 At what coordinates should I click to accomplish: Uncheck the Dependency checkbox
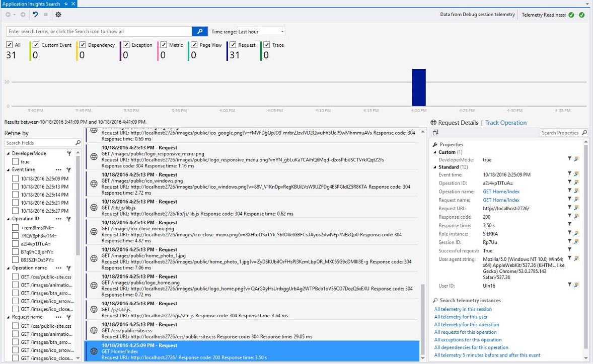83,45
